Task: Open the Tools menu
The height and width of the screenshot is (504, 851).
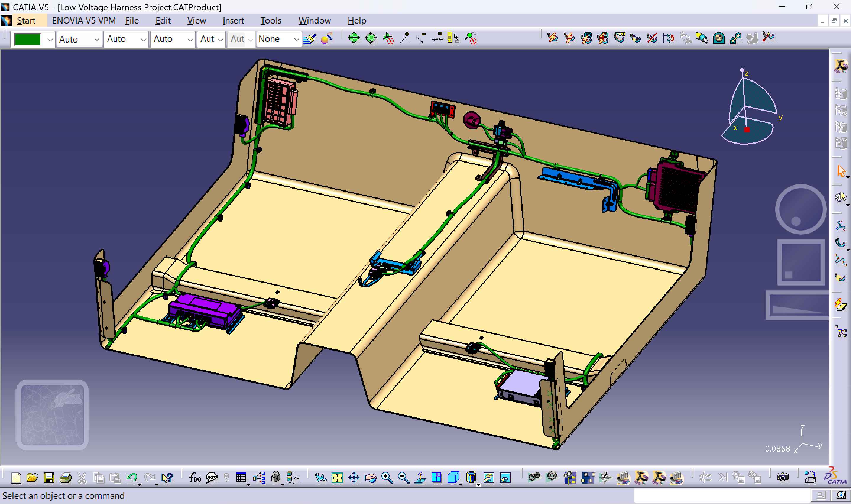Action: [271, 21]
